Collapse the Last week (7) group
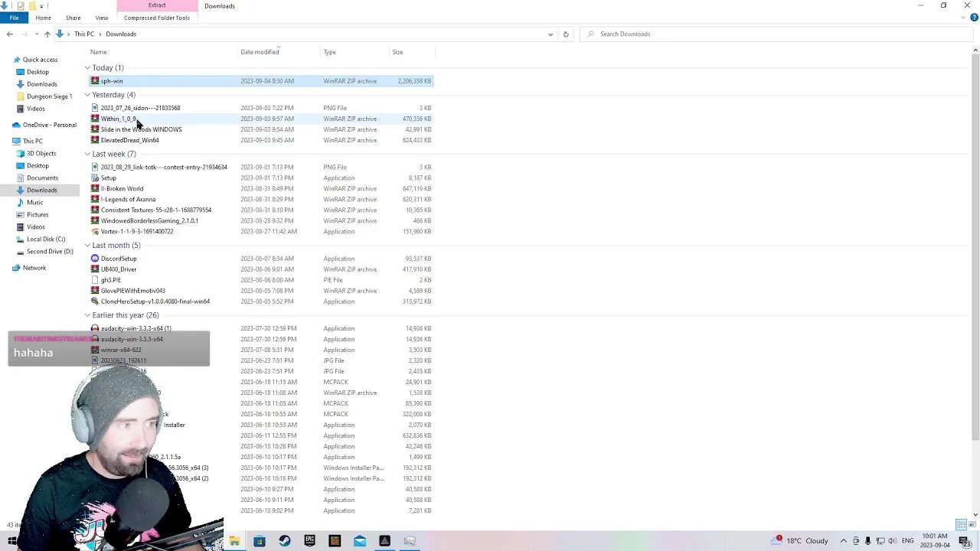This screenshot has width=980, height=551. click(x=87, y=154)
